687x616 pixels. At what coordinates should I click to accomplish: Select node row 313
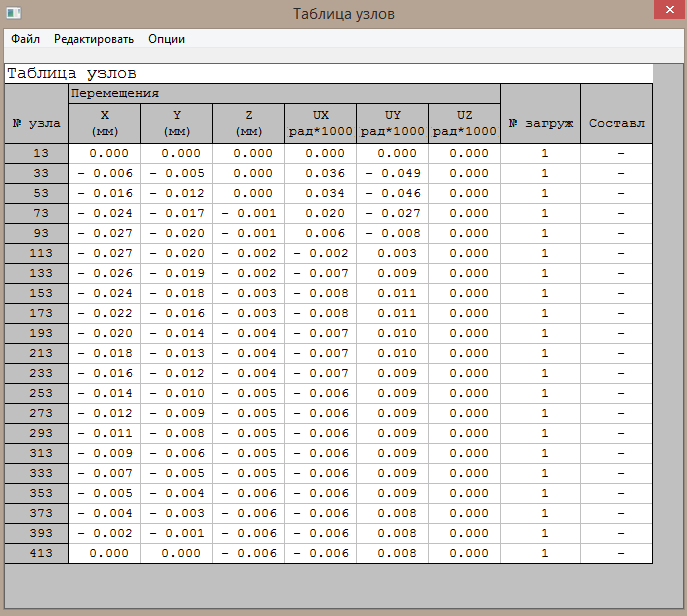[x=36, y=453]
